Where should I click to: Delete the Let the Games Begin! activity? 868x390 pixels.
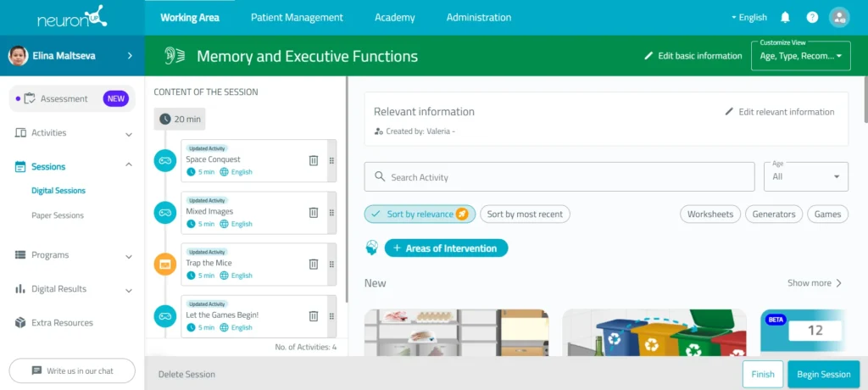point(314,316)
